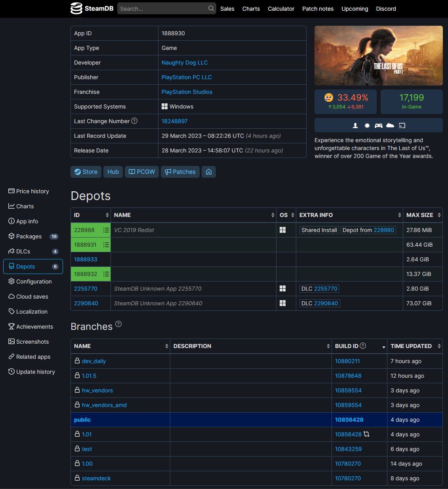Open Configuration in sidebar
Screen dimensions: 448x489
pos(33,282)
